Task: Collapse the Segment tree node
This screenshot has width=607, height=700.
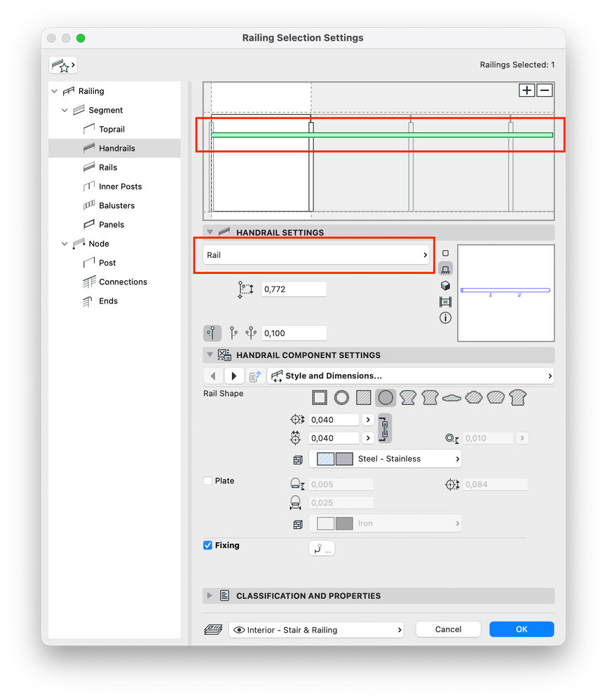Action: coord(64,110)
